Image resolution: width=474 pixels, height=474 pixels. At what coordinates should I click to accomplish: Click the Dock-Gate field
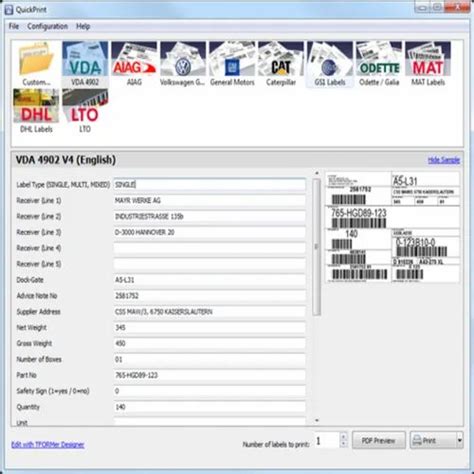pos(210,280)
